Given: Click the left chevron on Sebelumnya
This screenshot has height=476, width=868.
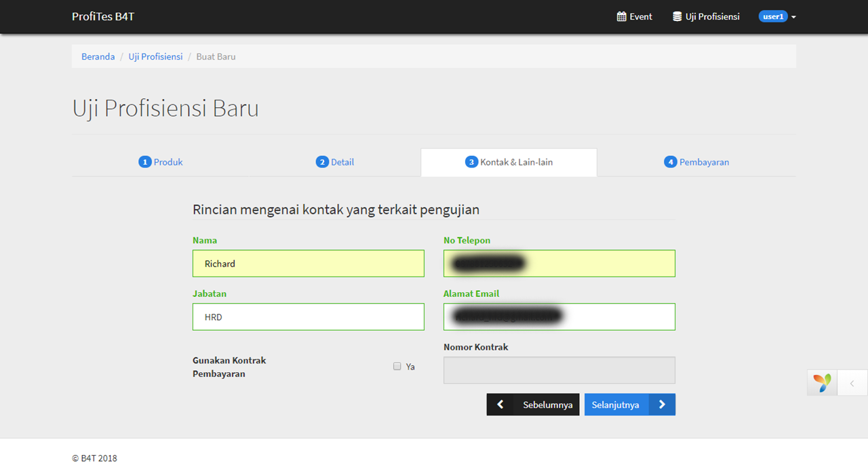Looking at the screenshot, I should pos(500,405).
